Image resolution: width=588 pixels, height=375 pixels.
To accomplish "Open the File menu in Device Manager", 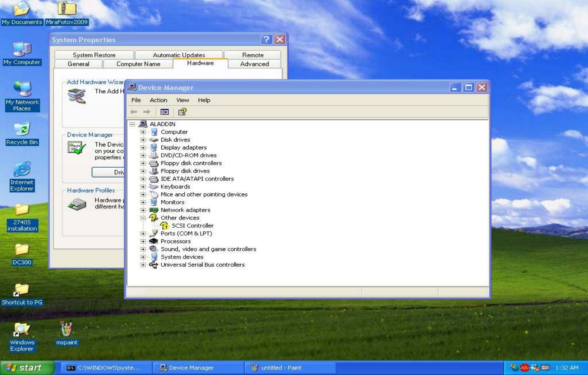I will (136, 100).
